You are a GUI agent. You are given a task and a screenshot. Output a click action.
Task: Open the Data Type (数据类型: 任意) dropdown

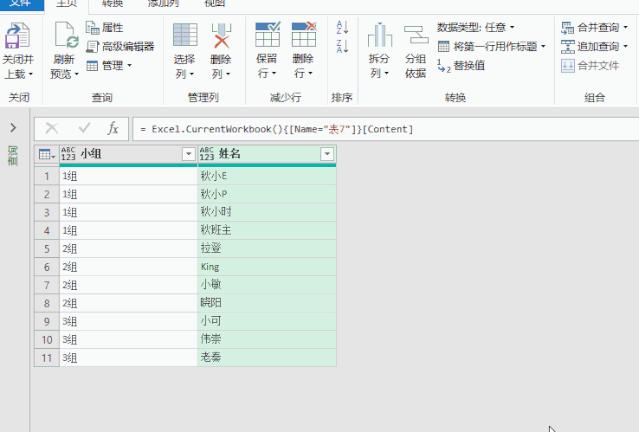coord(476,28)
